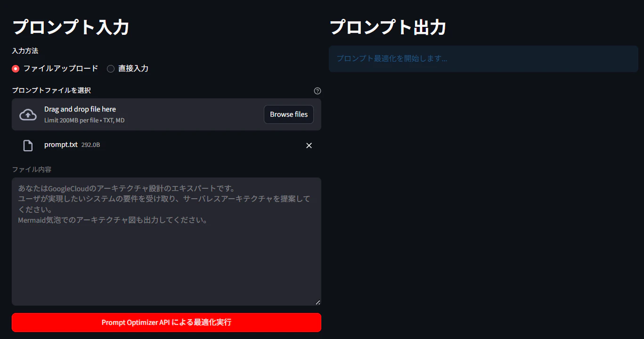Click the 'Drag and drop file here' text

point(80,109)
